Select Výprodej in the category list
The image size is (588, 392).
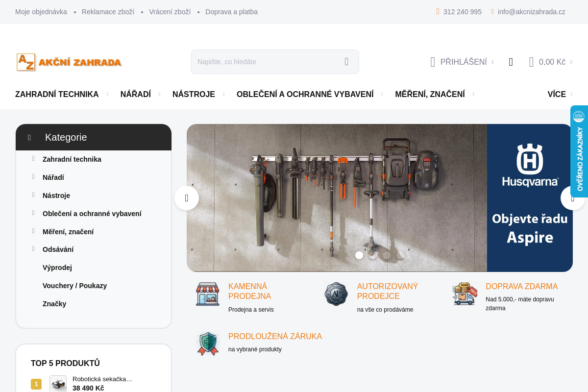(57, 268)
